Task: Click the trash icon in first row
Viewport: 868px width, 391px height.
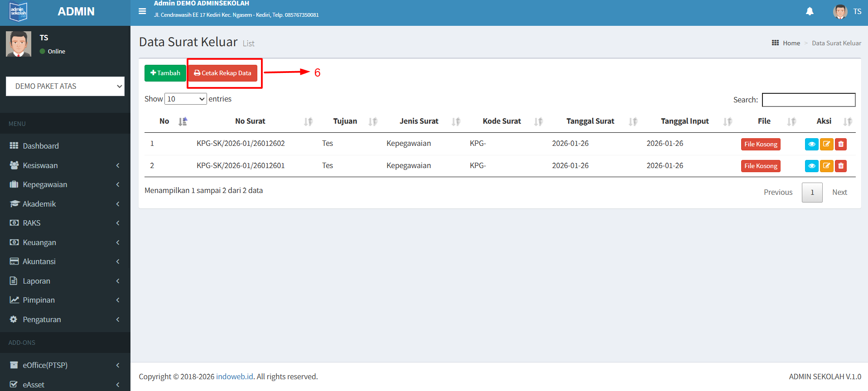Action: pos(841,144)
